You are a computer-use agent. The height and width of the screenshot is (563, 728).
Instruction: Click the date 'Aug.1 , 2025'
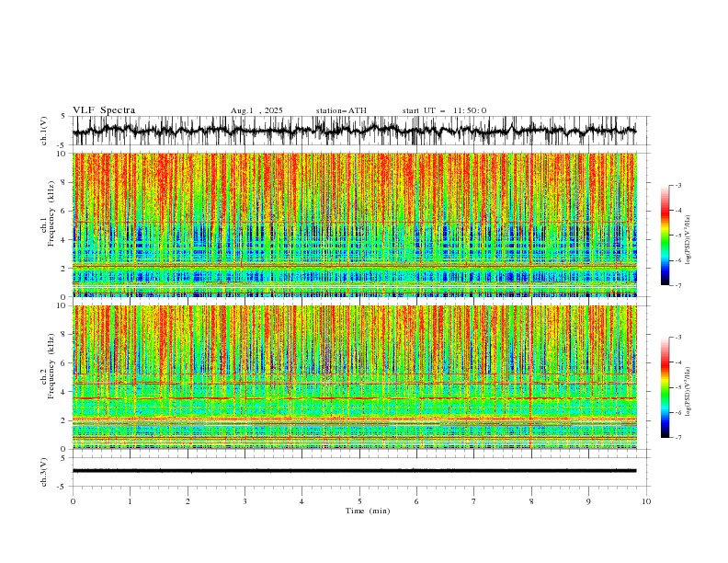tap(256, 110)
